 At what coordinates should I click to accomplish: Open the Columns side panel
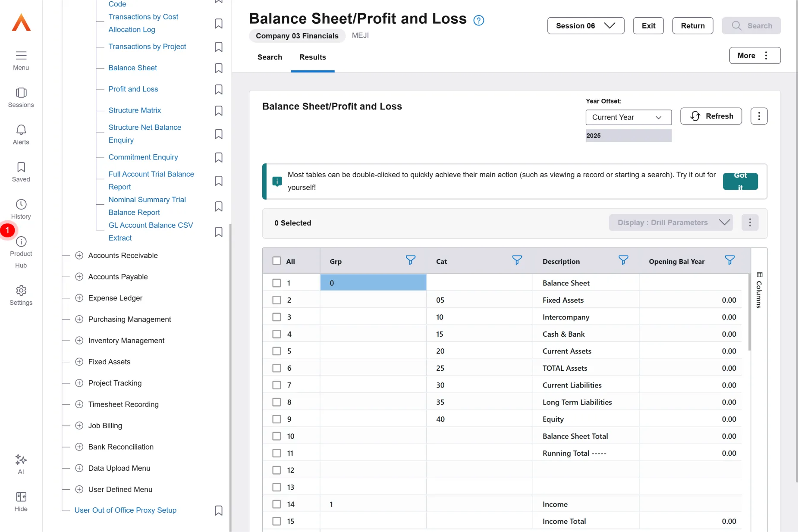[x=759, y=290]
